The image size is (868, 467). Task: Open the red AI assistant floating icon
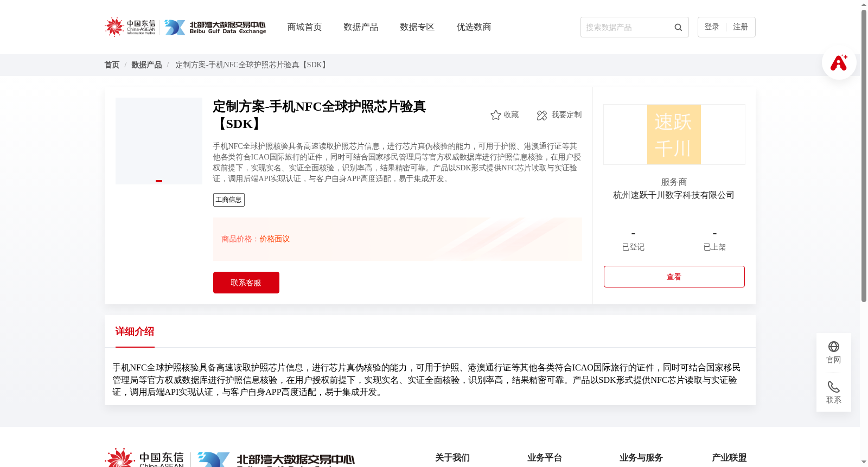click(x=839, y=62)
